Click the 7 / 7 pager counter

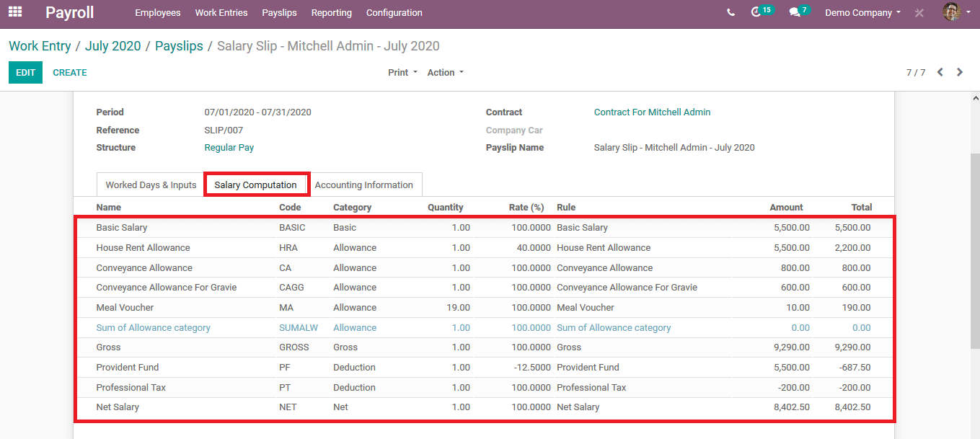pyautogui.click(x=916, y=73)
